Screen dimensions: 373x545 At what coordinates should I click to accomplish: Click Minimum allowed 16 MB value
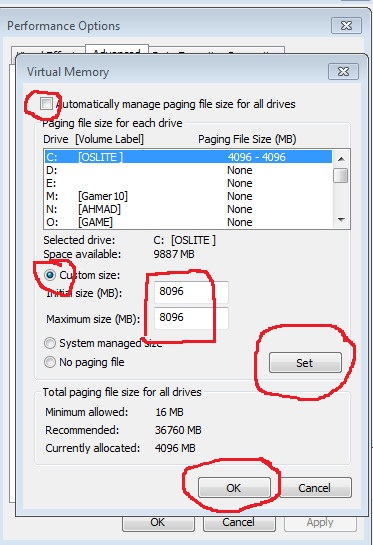[169, 412]
